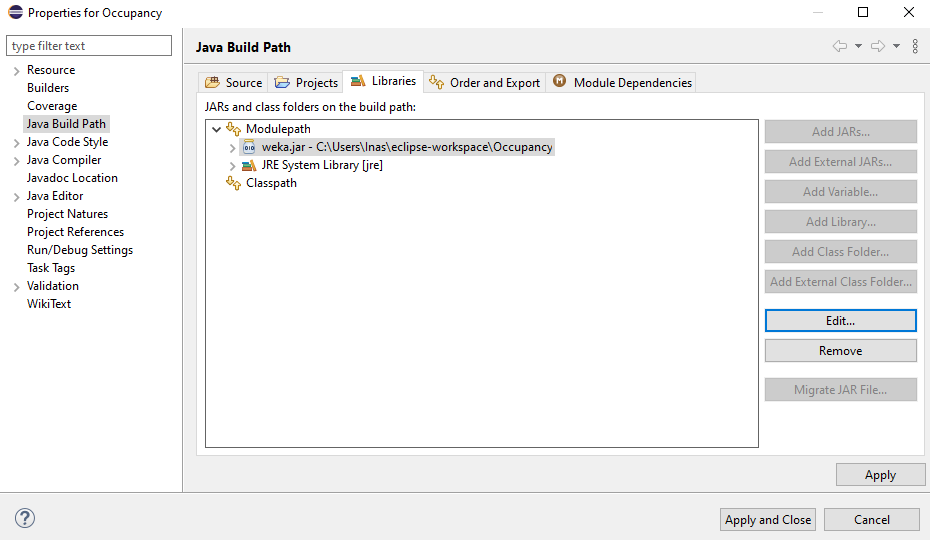The height and width of the screenshot is (540, 930).
Task: Click the Help question mark icon
Action: tap(26, 518)
